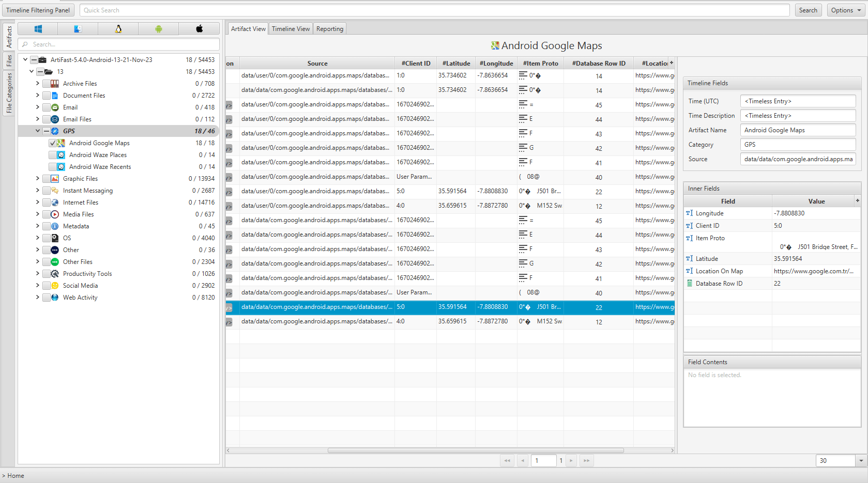Screen dimensions: 868x483
Task: Go to the next results page
Action: click(571, 461)
